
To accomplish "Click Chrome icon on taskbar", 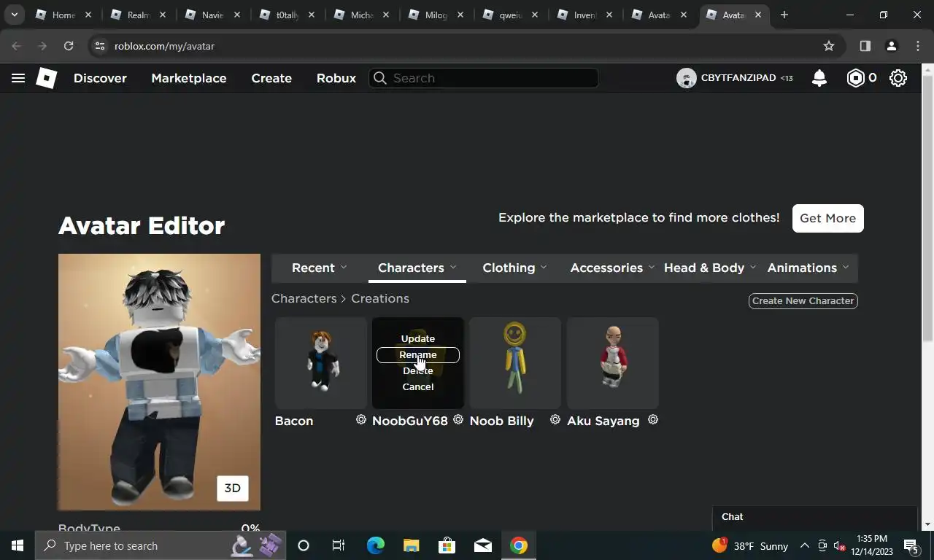I will 519,545.
